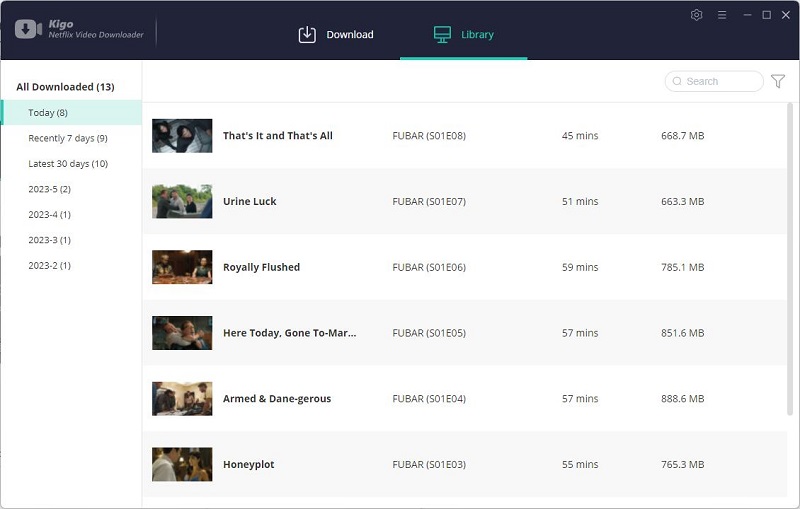Select the 2023-4 (1) filter
This screenshot has height=509, width=800.
[x=49, y=215]
